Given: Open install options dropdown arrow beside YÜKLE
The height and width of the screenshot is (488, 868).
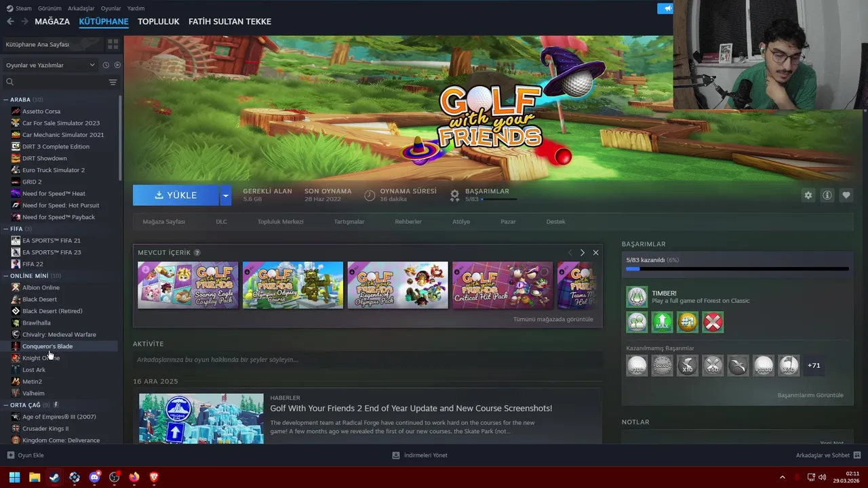Looking at the screenshot, I should point(226,195).
